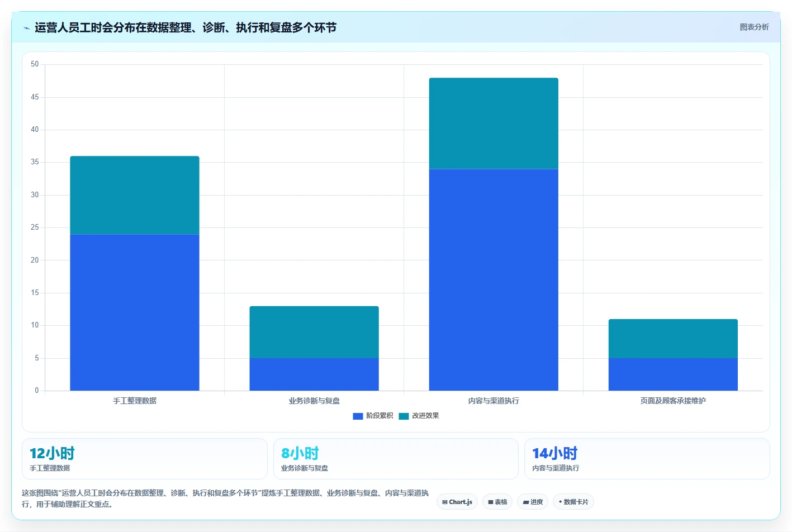792x532 pixels.
Task: Click the teal bar segment for 手工整理数据
Action: pyautogui.click(x=135, y=195)
